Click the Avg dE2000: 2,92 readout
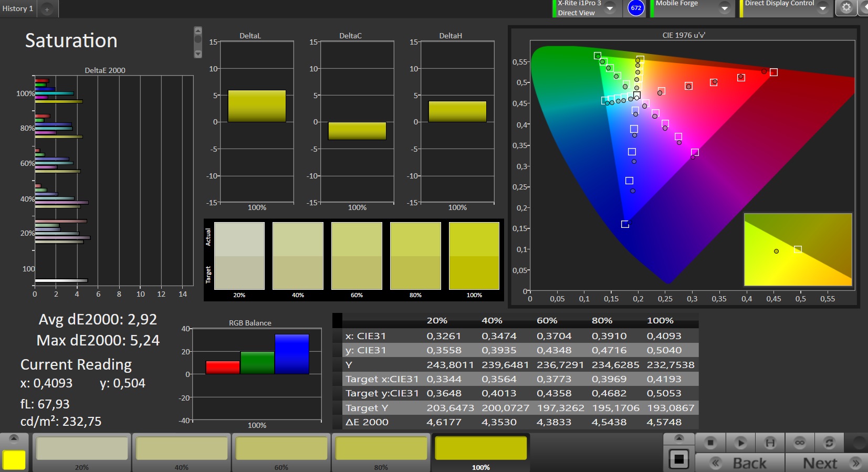 tap(98, 319)
